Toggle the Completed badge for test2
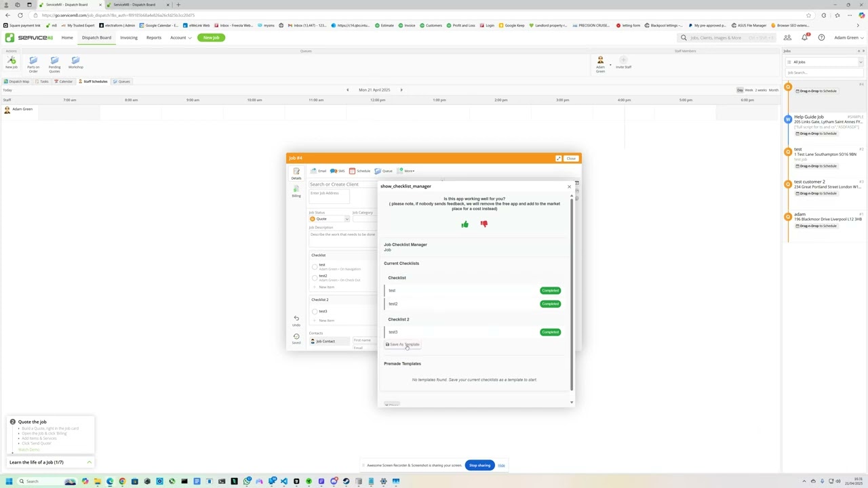Screen dimensions: 868x488 (x=550, y=304)
